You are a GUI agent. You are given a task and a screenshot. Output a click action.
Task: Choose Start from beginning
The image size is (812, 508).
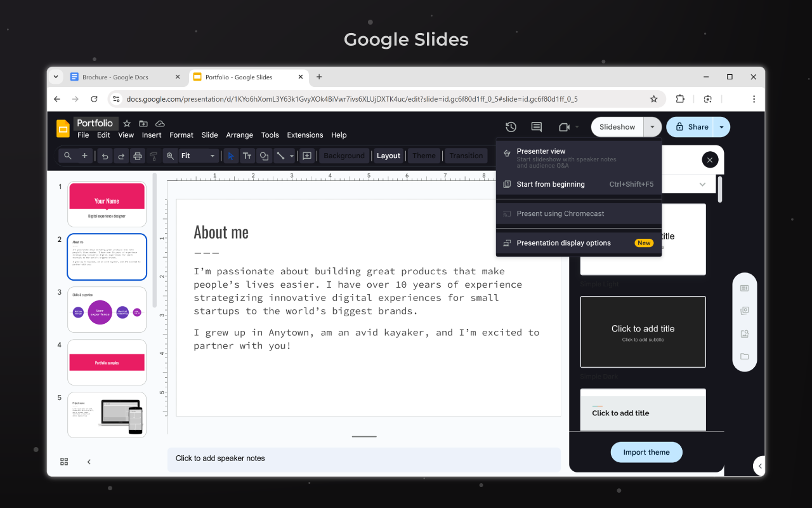[549, 184]
